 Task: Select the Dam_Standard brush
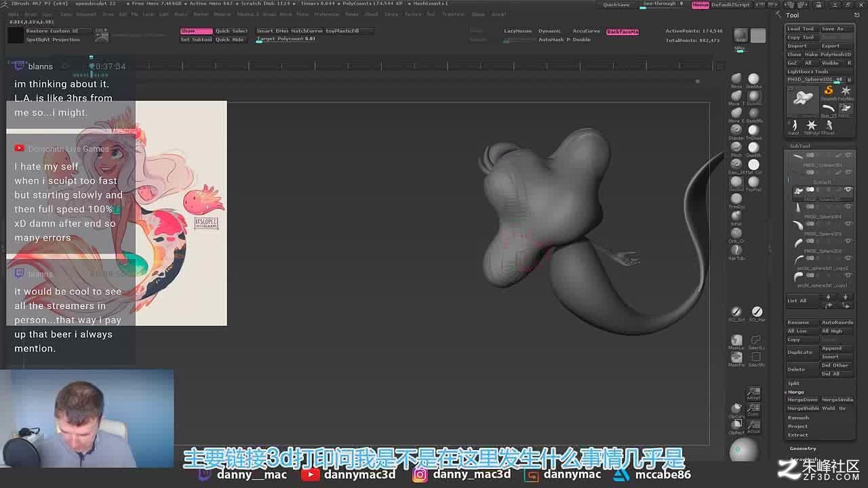[x=736, y=166]
